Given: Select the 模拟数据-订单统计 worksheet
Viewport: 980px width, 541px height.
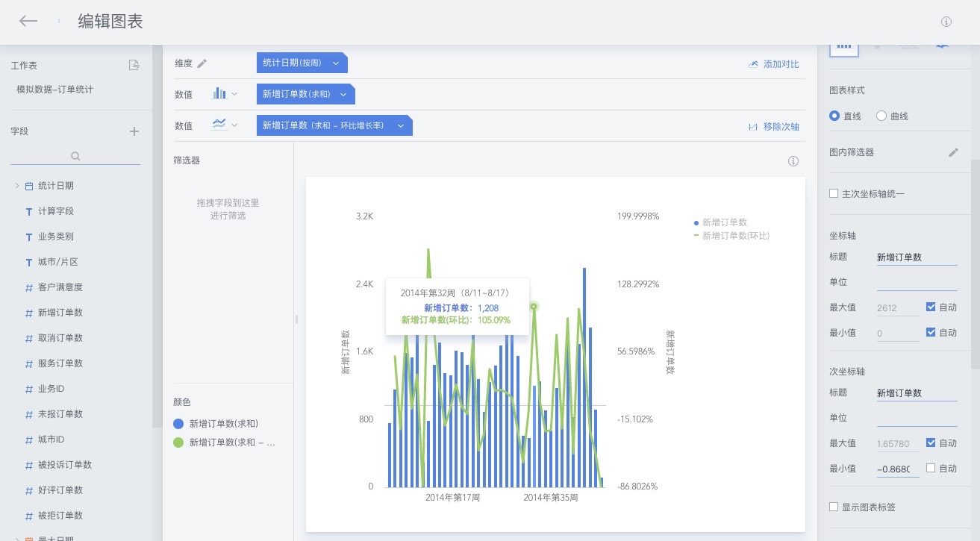Looking at the screenshot, I should point(55,90).
